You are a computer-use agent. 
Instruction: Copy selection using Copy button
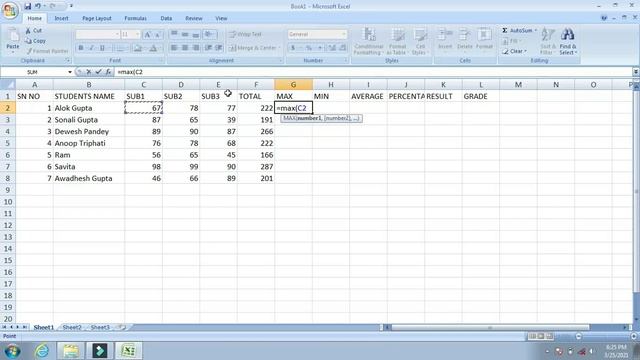36,41
